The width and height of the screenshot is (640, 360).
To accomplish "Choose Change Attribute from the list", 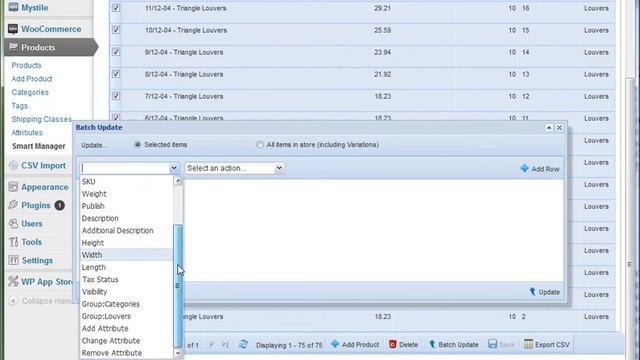I will (126, 341).
